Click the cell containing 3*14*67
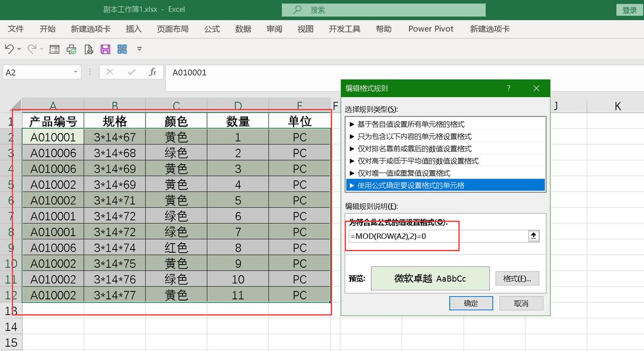The image size is (644, 351). [115, 137]
